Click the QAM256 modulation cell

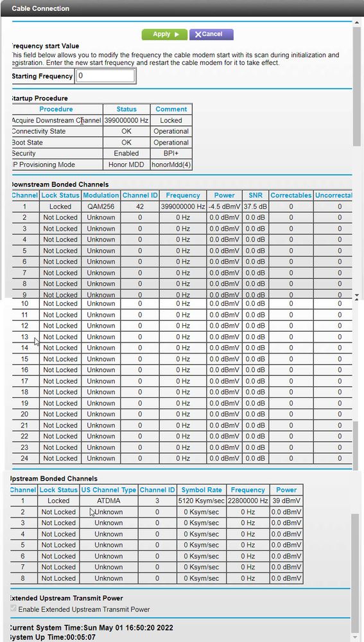pyautogui.click(x=101, y=206)
